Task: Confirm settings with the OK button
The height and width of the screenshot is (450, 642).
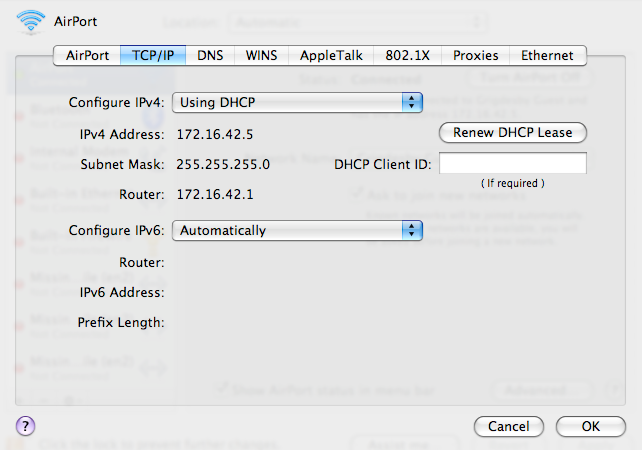Action: (590, 427)
